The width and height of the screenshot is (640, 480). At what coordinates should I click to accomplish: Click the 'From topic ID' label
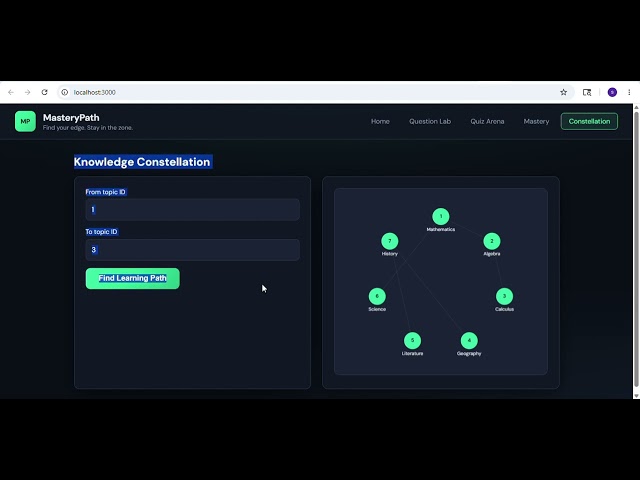click(105, 192)
